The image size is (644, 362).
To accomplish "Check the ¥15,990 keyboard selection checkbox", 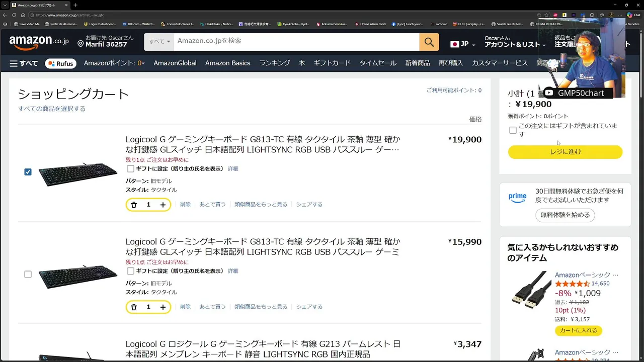I will pos(28,274).
